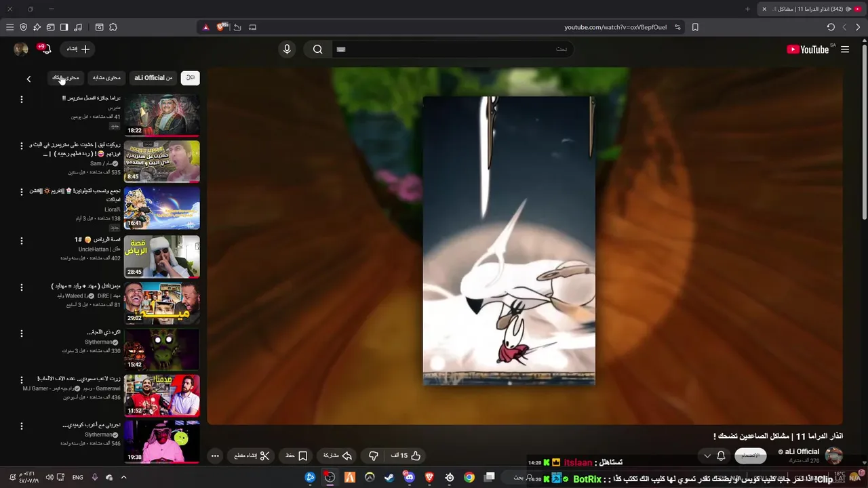Screen dimensions: 868x488
Task: Click the Share (مشاركة) button
Action: tap(338, 455)
